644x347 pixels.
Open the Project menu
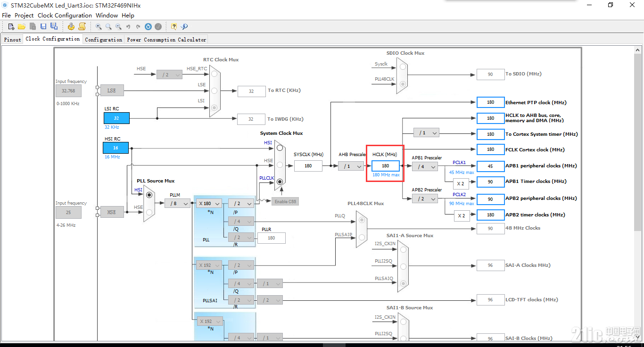(x=24, y=15)
